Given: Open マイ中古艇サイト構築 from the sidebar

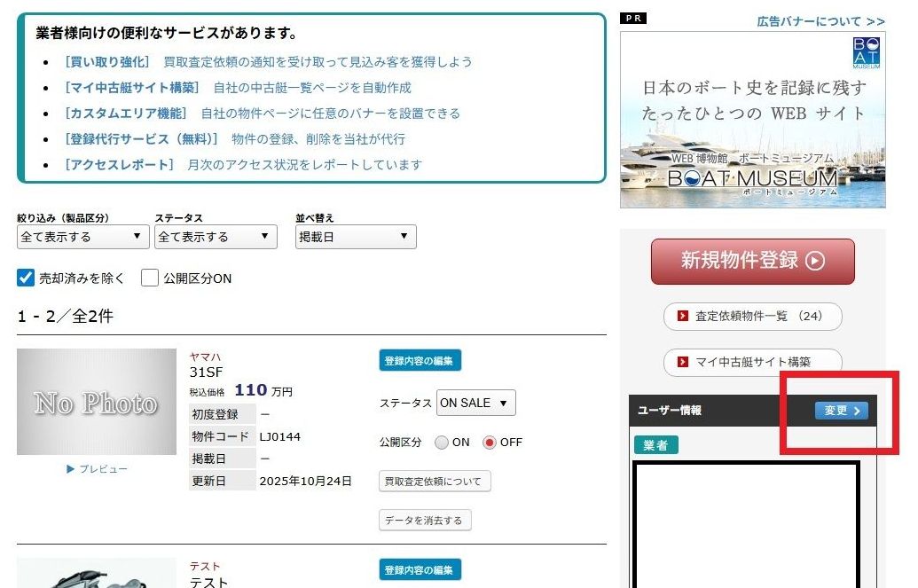Looking at the screenshot, I should click(x=752, y=362).
